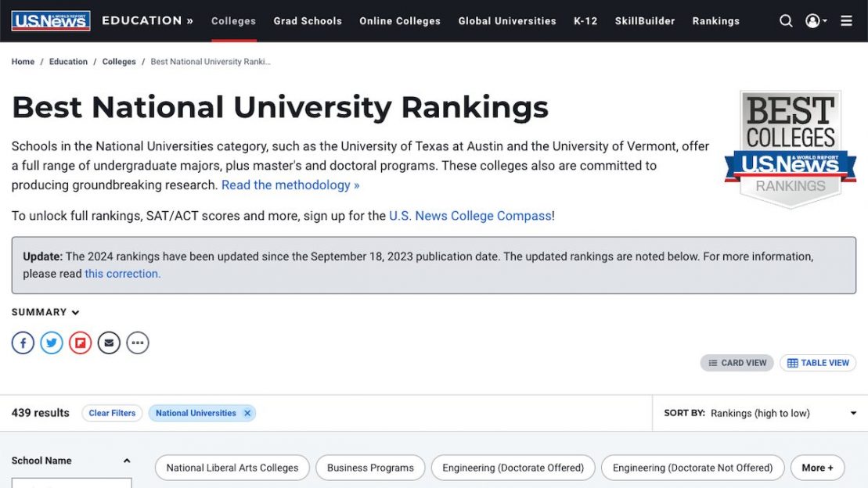Viewport: 868px width, 488px height.
Task: Open the Rankings menu item
Action: [715, 21]
